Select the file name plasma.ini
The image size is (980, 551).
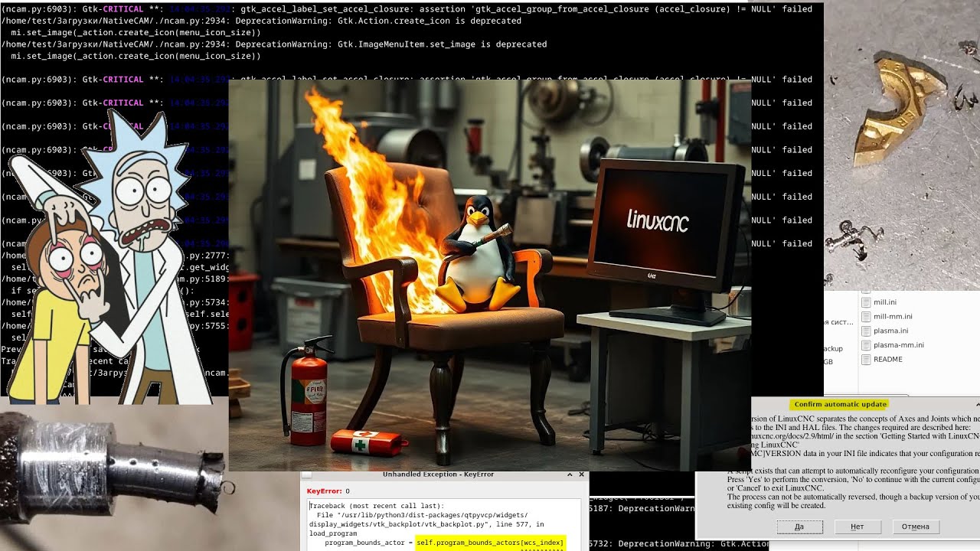(891, 331)
